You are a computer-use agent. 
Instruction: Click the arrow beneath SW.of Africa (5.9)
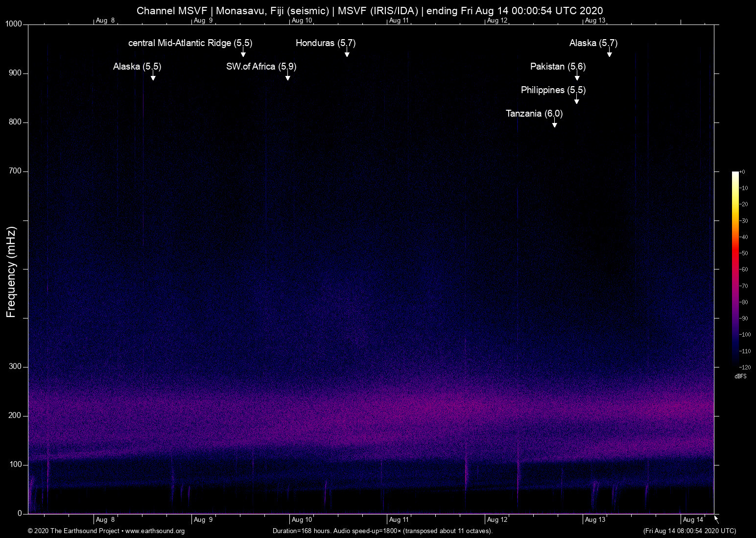287,77
